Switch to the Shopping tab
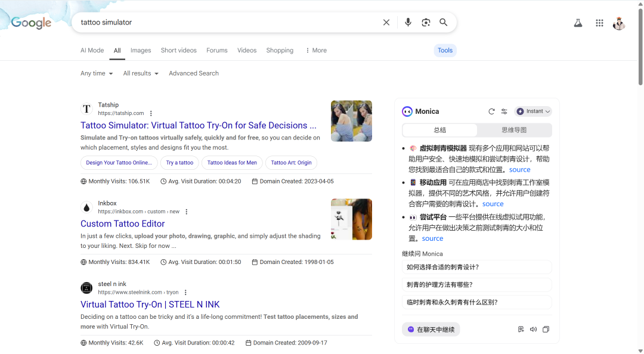 click(280, 50)
